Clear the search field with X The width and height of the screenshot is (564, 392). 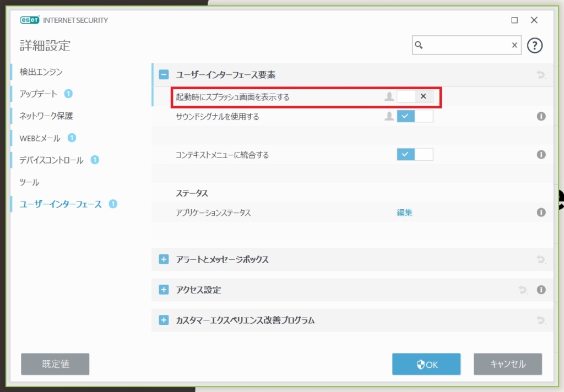[514, 45]
